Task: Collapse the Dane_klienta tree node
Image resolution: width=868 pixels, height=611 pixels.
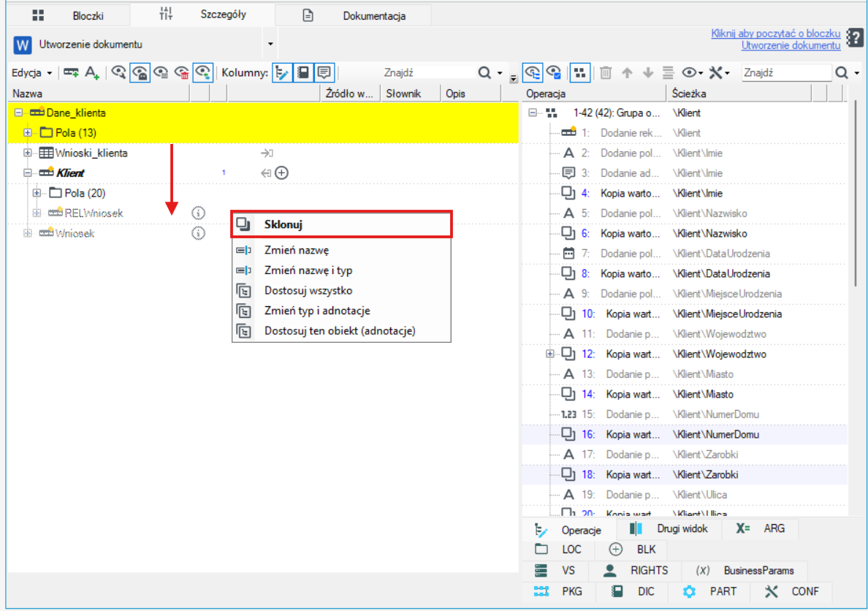Action: pyautogui.click(x=18, y=113)
